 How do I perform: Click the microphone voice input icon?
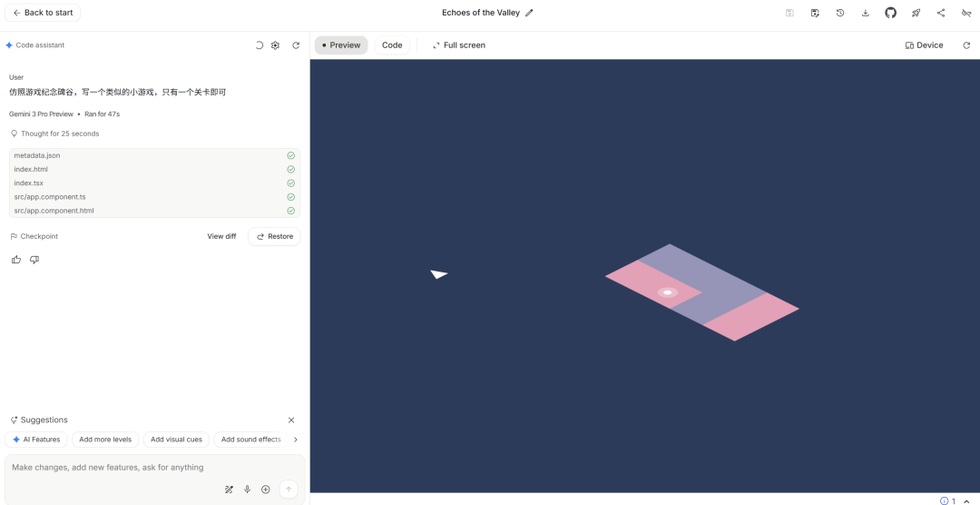tap(248, 490)
